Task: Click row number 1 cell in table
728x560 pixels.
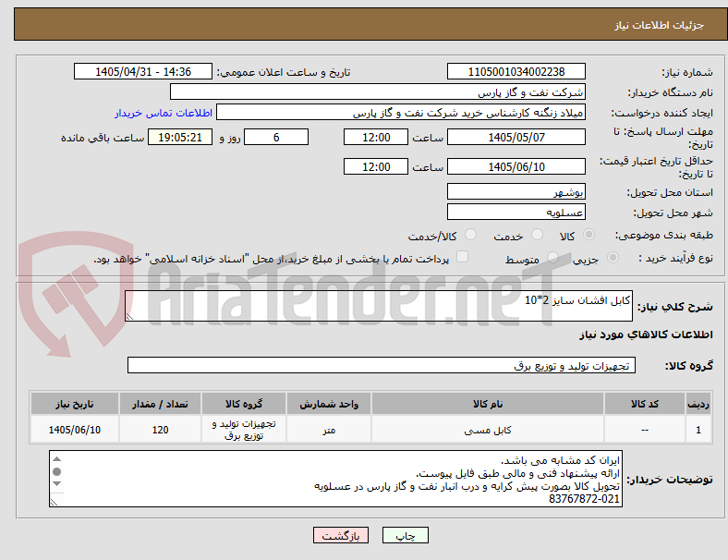Action: [698, 430]
